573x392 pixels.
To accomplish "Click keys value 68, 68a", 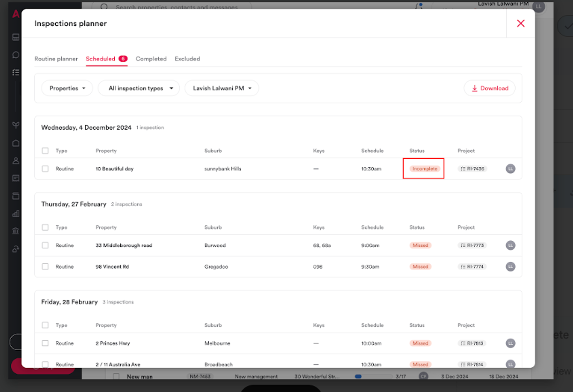I will click(322, 246).
